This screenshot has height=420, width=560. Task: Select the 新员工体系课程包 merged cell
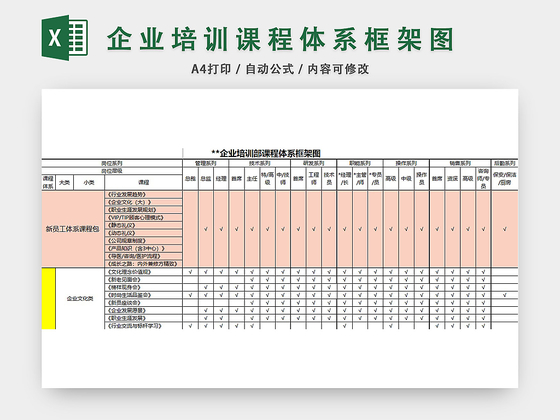(73, 229)
